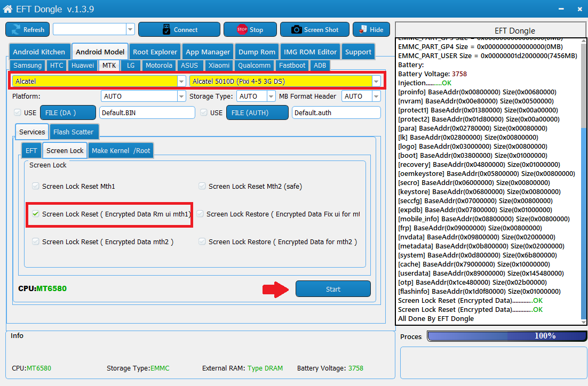Check Screen Lock Reset Mth2 (safe)
Viewport: 588px width, 386px height.
point(202,186)
